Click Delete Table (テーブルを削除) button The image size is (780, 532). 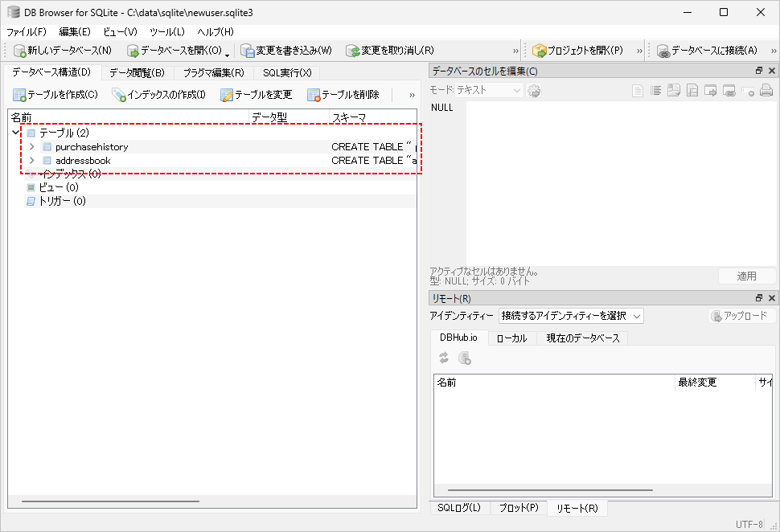(343, 95)
